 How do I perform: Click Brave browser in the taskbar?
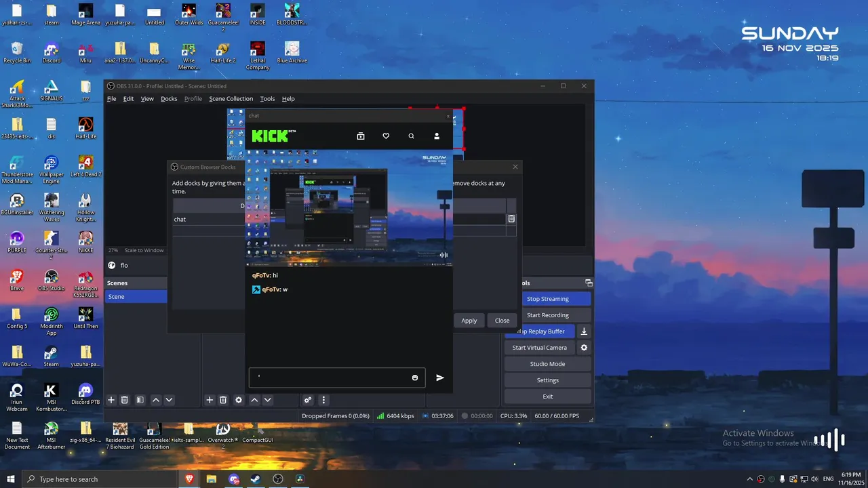pos(189,479)
